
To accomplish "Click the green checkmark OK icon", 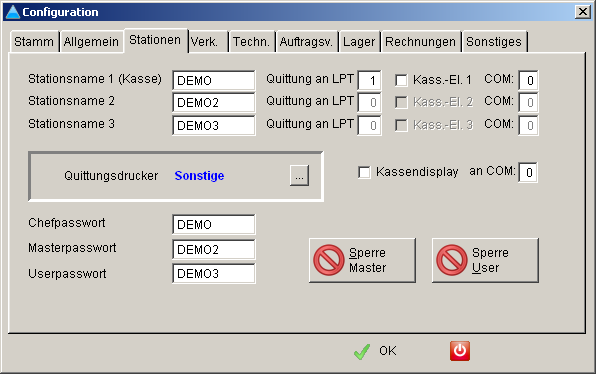I will pos(362,351).
